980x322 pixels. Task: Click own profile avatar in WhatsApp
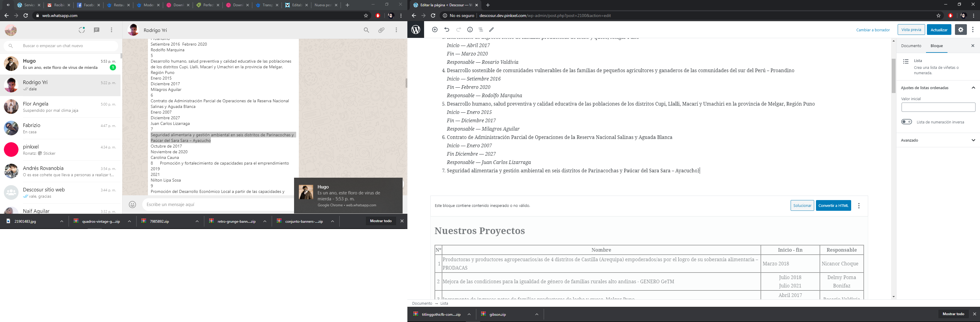11,30
